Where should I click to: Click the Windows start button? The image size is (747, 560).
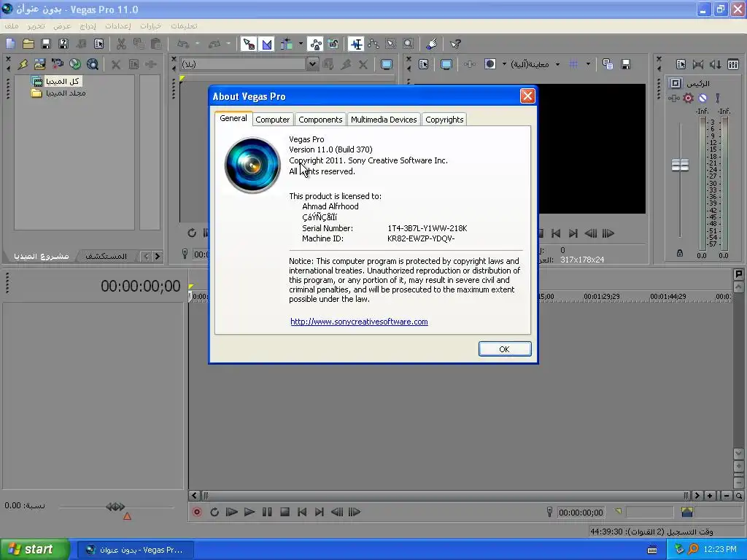35,549
